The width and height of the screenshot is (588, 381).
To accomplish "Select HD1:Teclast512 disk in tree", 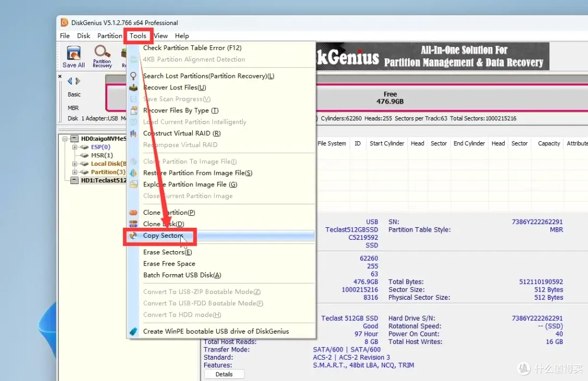I will point(103,180).
